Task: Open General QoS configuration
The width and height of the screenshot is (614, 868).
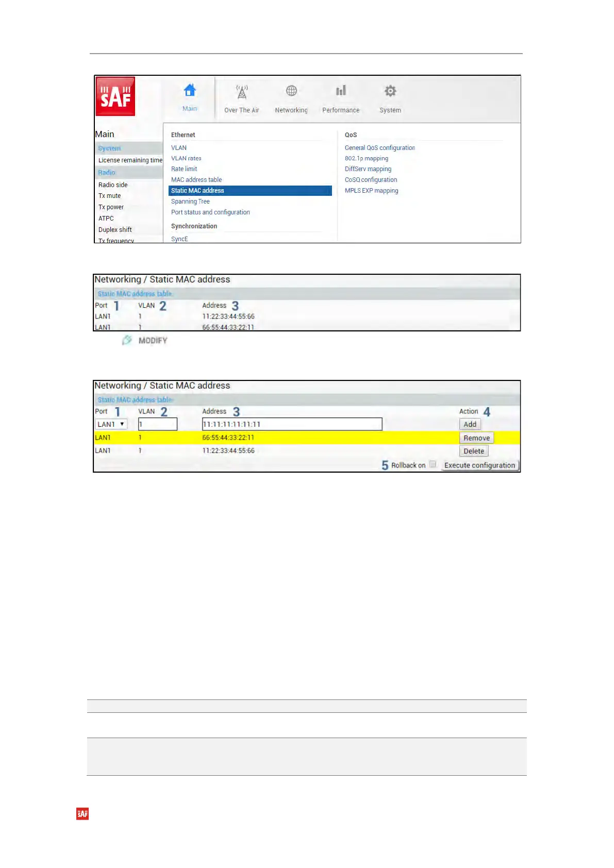Action: pos(380,148)
